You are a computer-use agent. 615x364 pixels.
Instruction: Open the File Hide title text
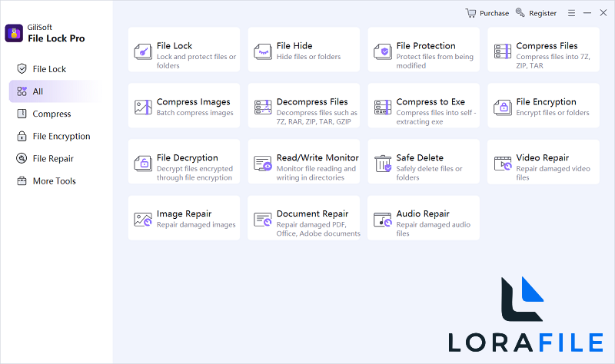coord(294,46)
